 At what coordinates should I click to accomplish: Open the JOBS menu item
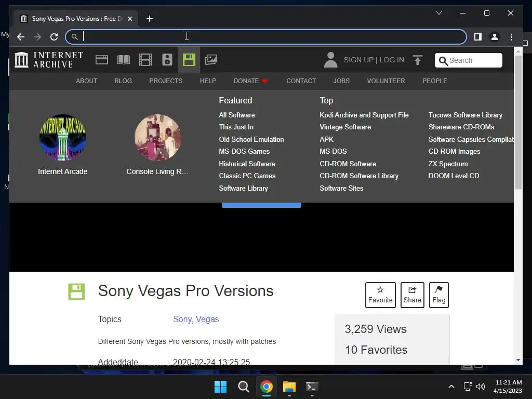click(341, 81)
